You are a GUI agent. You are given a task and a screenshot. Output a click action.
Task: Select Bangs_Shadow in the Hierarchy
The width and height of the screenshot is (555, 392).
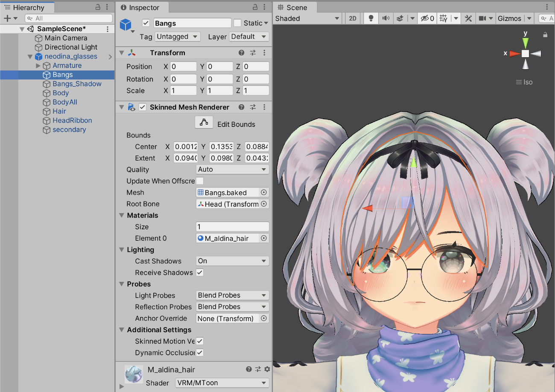click(77, 84)
